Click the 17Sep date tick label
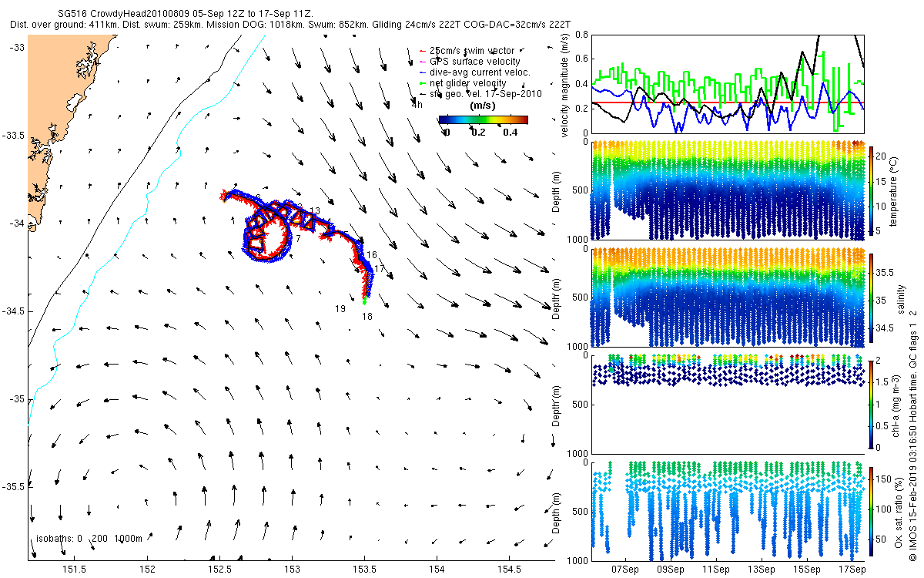The image size is (924, 578). (852, 569)
